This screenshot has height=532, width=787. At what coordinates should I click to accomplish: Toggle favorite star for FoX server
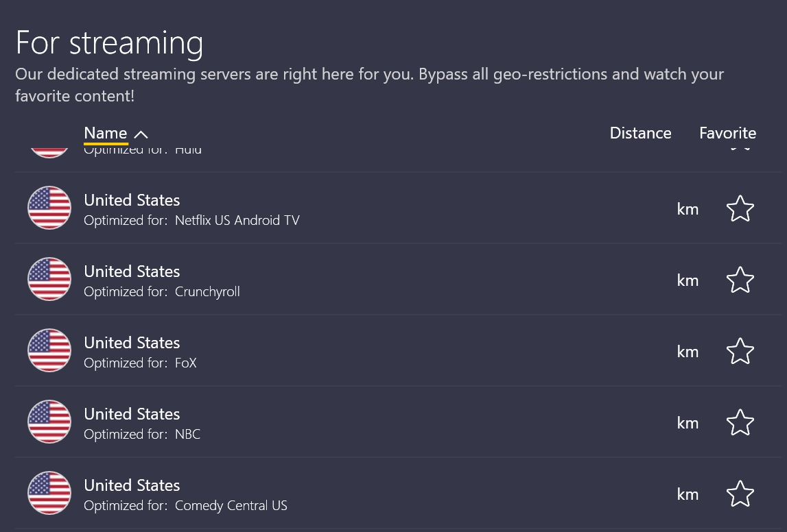pyautogui.click(x=740, y=351)
